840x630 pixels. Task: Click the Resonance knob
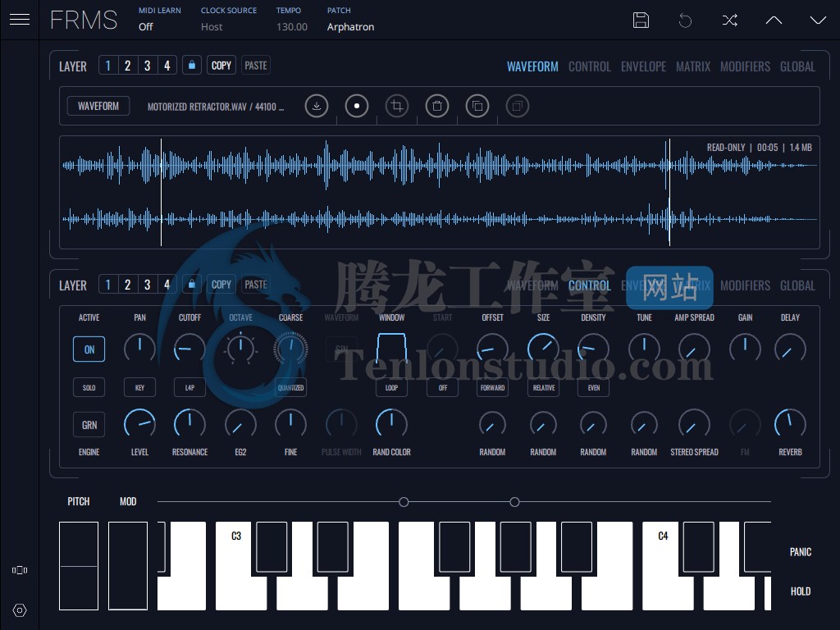(x=189, y=424)
